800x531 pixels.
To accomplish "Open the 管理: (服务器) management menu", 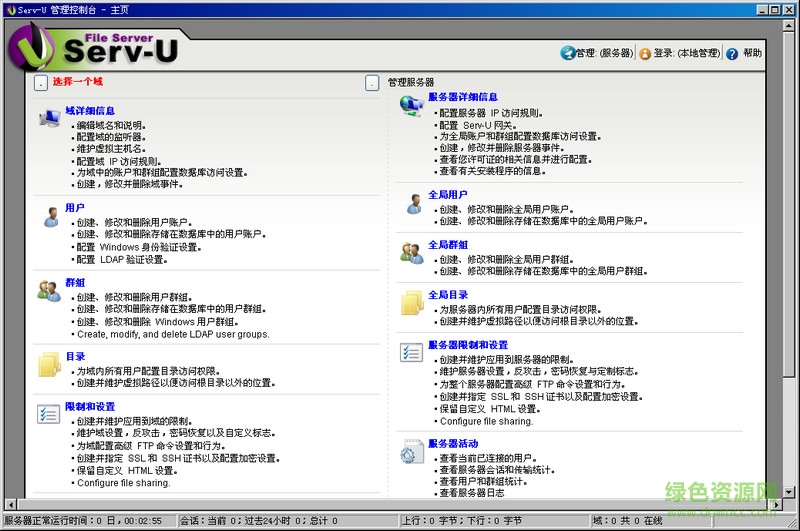I will 597,53.
